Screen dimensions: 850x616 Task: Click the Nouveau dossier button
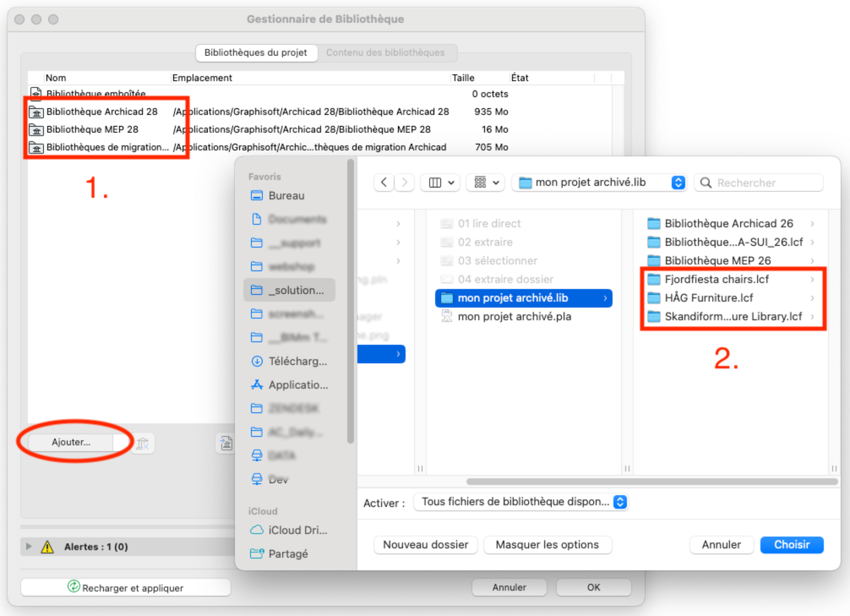click(426, 545)
